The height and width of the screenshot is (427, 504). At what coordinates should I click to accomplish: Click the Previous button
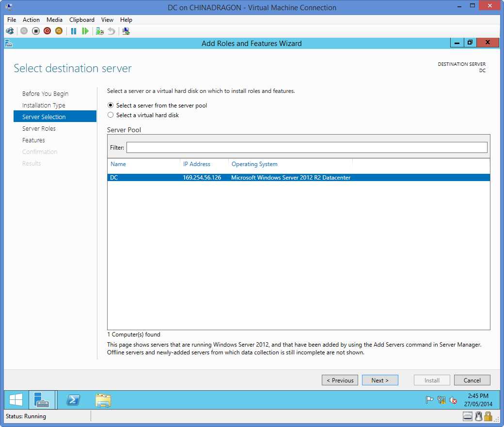tap(340, 380)
